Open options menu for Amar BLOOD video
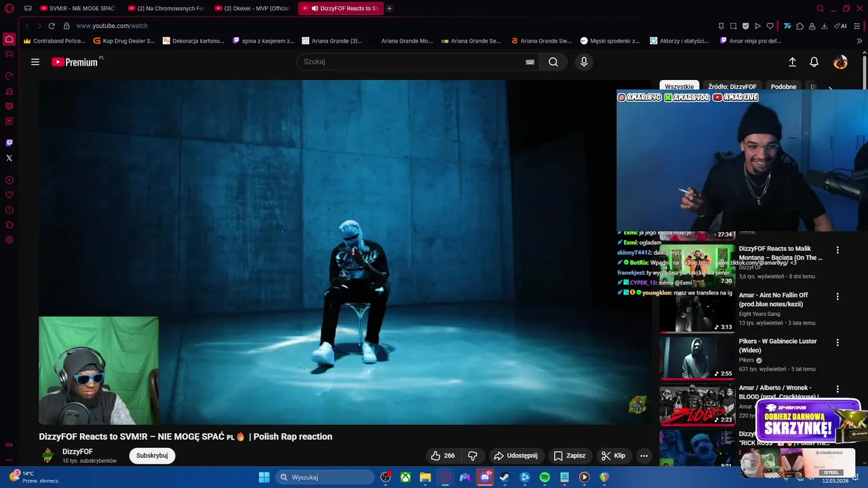 pos(837,389)
